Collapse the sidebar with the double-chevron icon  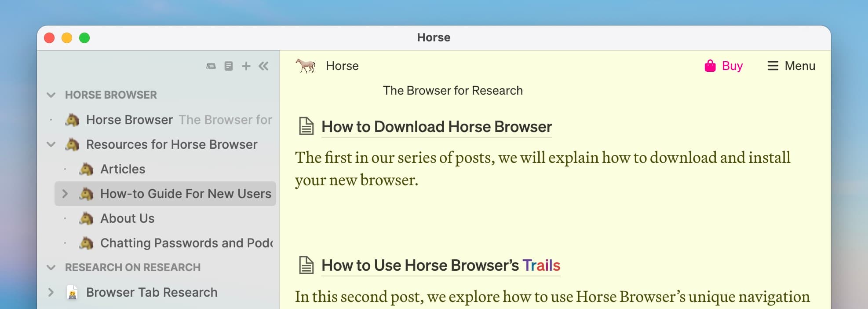tap(263, 66)
